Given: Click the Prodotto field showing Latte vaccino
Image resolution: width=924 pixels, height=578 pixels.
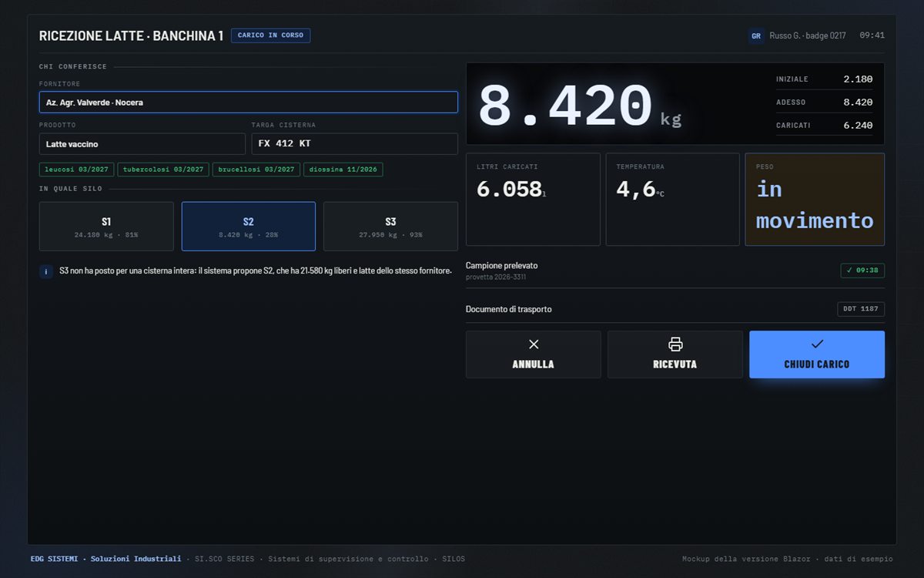Looking at the screenshot, I should (142, 144).
